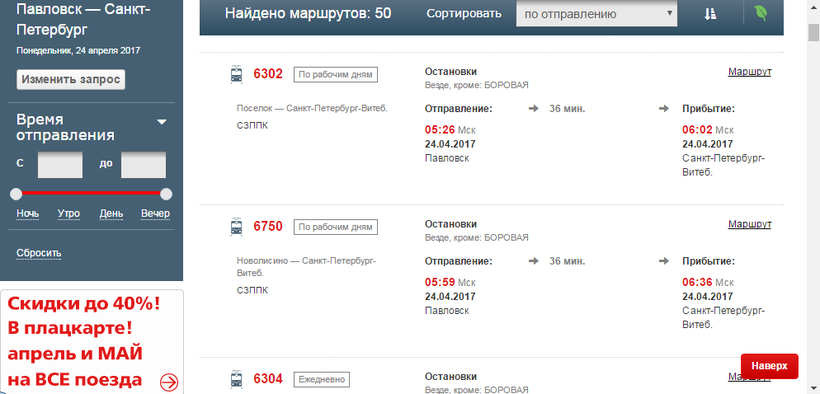Select the 'Вечер' time period

tap(155, 213)
